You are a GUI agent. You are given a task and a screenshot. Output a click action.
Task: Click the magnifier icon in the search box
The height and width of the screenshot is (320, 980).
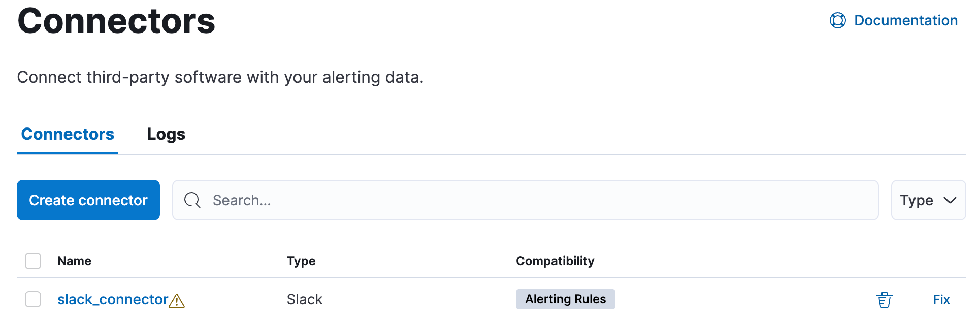coord(192,200)
